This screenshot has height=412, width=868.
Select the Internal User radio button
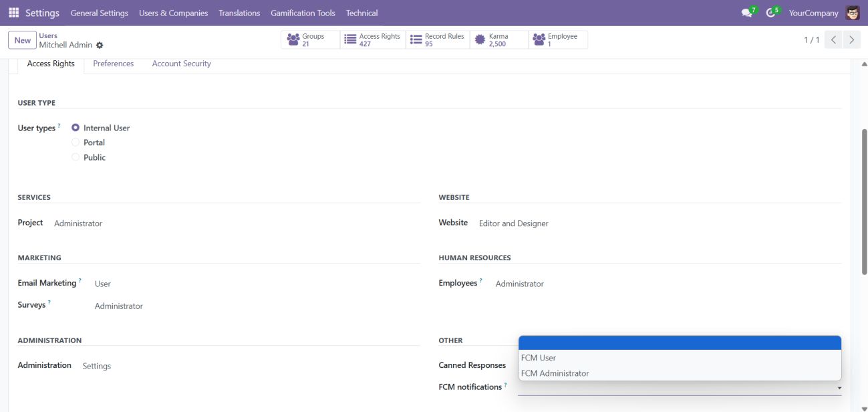click(76, 128)
